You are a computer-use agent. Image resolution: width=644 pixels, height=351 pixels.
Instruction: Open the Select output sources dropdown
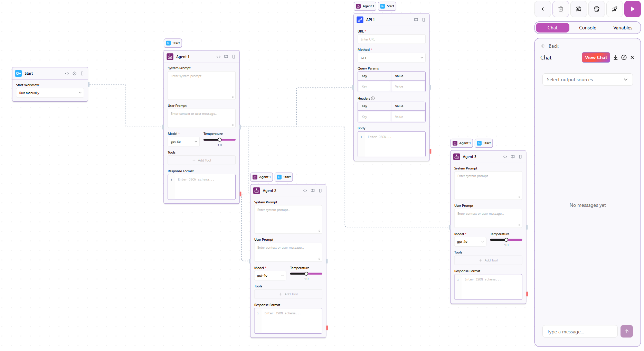tap(587, 80)
